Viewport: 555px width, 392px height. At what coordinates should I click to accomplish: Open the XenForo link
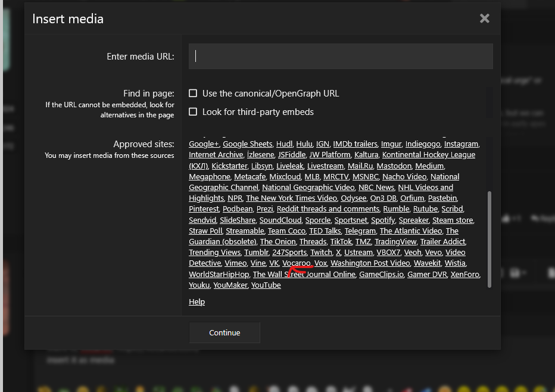[465, 275]
